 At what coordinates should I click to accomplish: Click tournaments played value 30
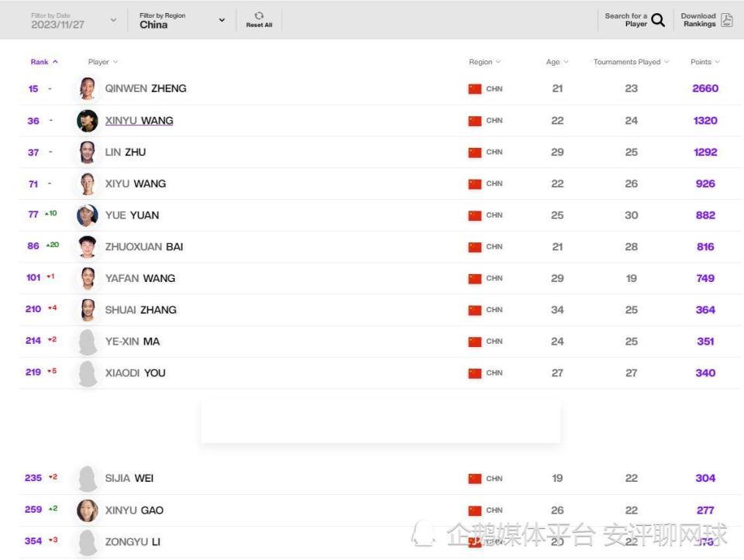631,215
